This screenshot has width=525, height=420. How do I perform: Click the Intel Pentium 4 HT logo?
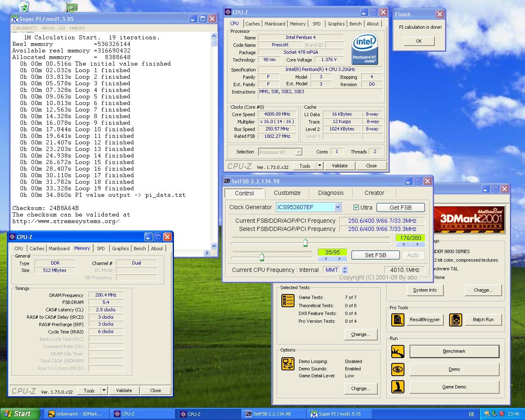coord(365,49)
